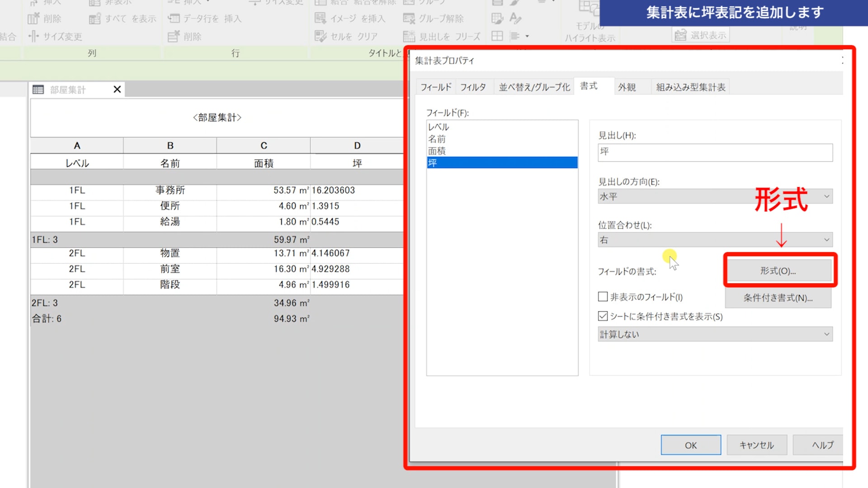Uncheck シートに条件付き書式を表示 checkbox

click(x=603, y=316)
